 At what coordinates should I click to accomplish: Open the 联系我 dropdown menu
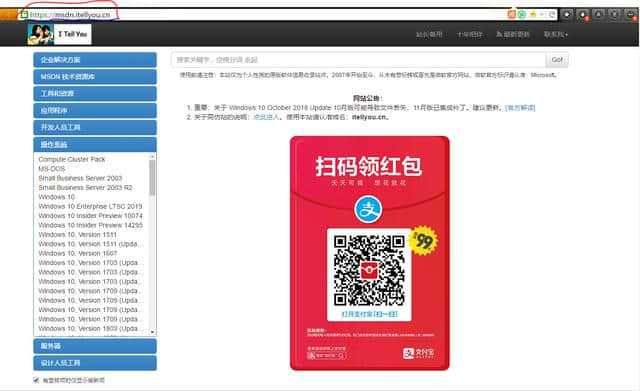click(x=556, y=35)
